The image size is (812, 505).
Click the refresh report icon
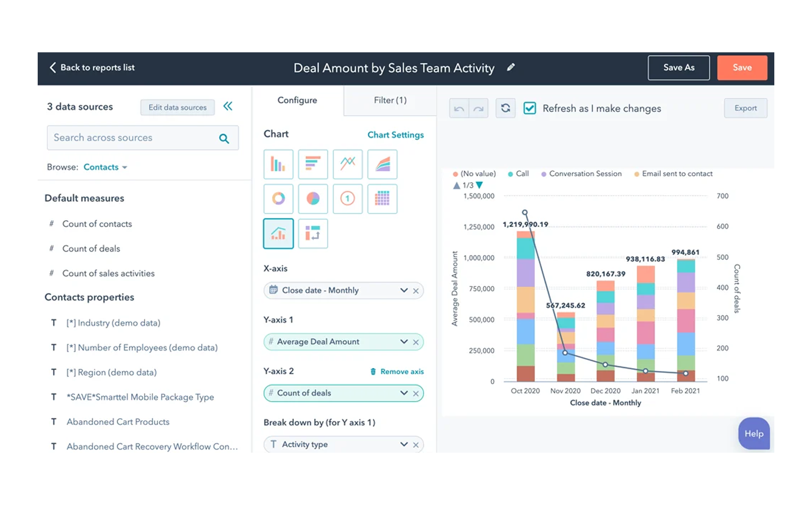tap(505, 108)
